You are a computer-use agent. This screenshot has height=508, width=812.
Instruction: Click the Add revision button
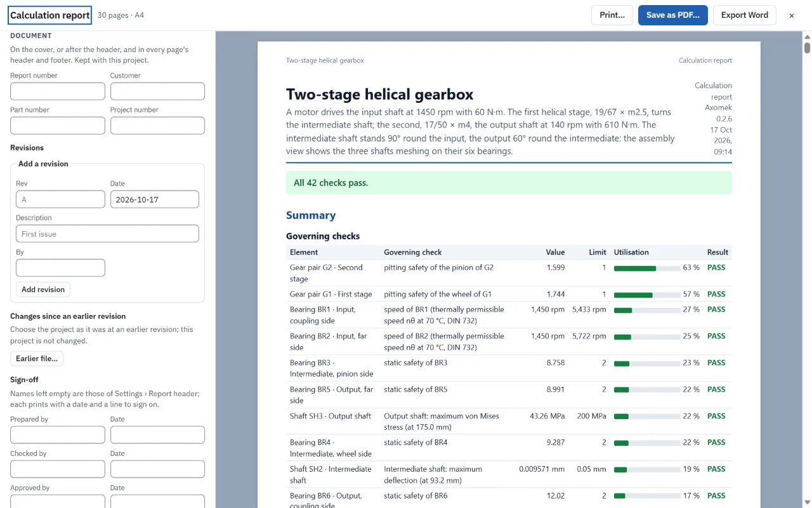[43, 290]
